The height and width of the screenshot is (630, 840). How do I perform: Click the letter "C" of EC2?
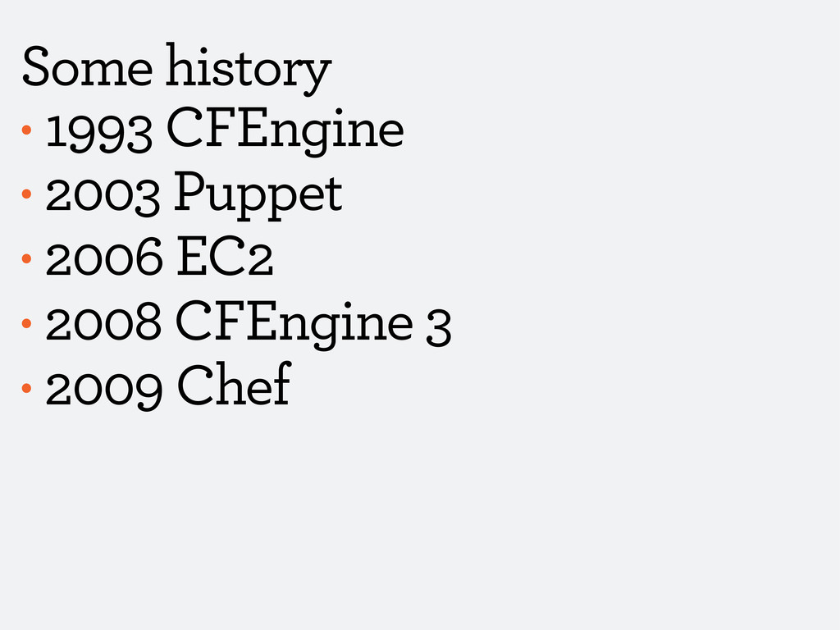229,257
